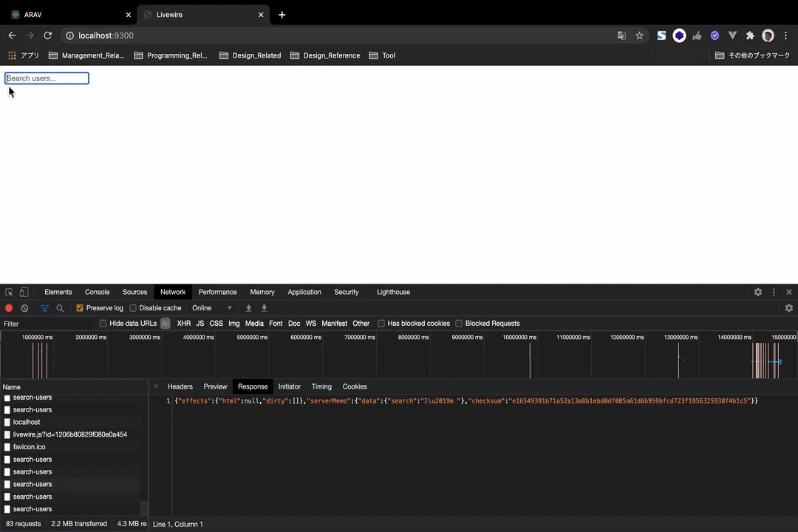Check the Hide data URLs option
This screenshot has height=532, width=798.
pyautogui.click(x=103, y=324)
